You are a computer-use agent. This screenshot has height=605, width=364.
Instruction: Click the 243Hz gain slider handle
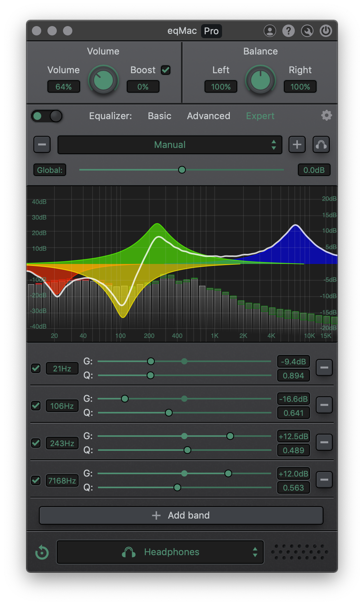(230, 436)
